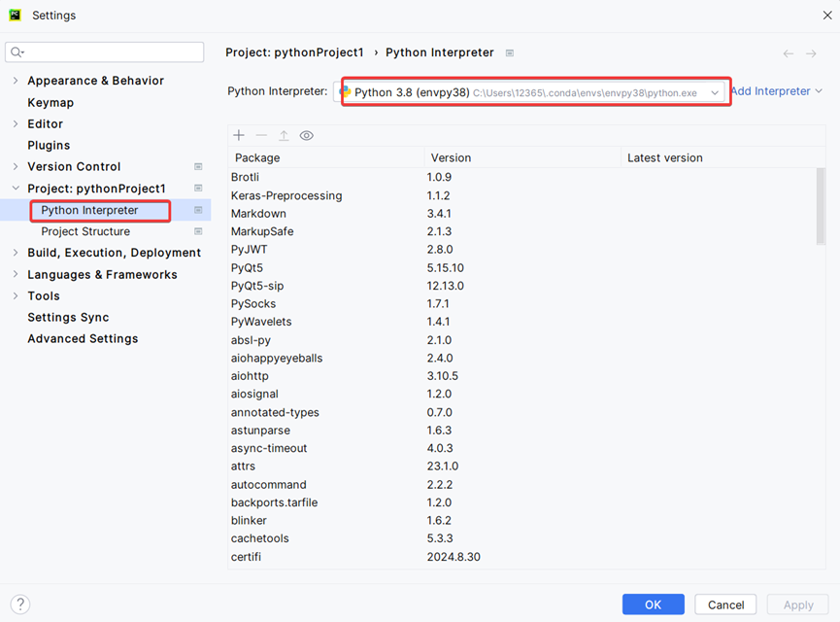Select the PySocks package row

(521, 303)
